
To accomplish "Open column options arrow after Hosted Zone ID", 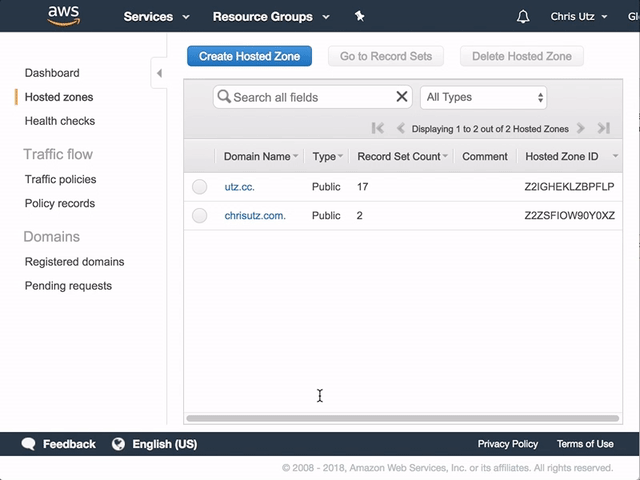I will pos(615,156).
